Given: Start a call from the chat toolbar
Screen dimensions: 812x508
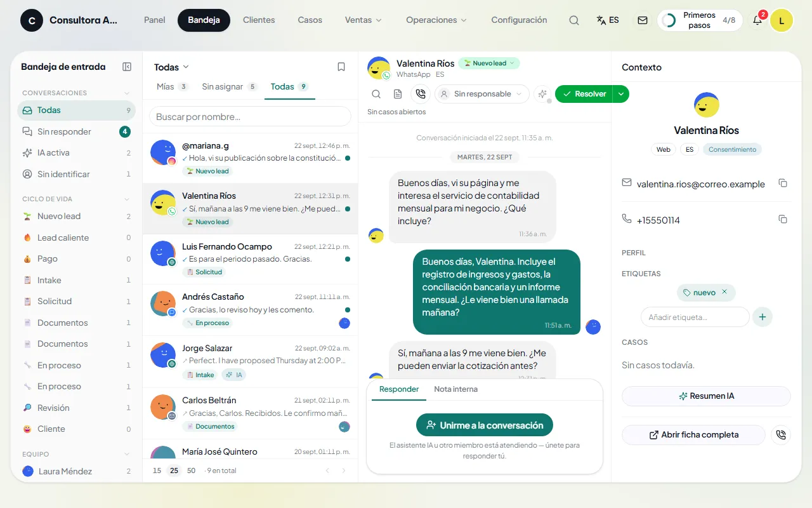Looking at the screenshot, I should pyautogui.click(x=420, y=94).
